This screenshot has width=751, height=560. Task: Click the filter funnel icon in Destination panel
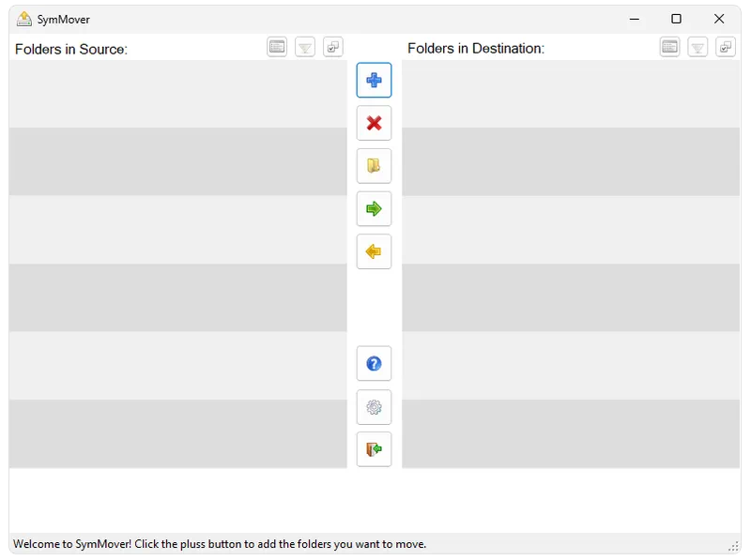(x=697, y=47)
